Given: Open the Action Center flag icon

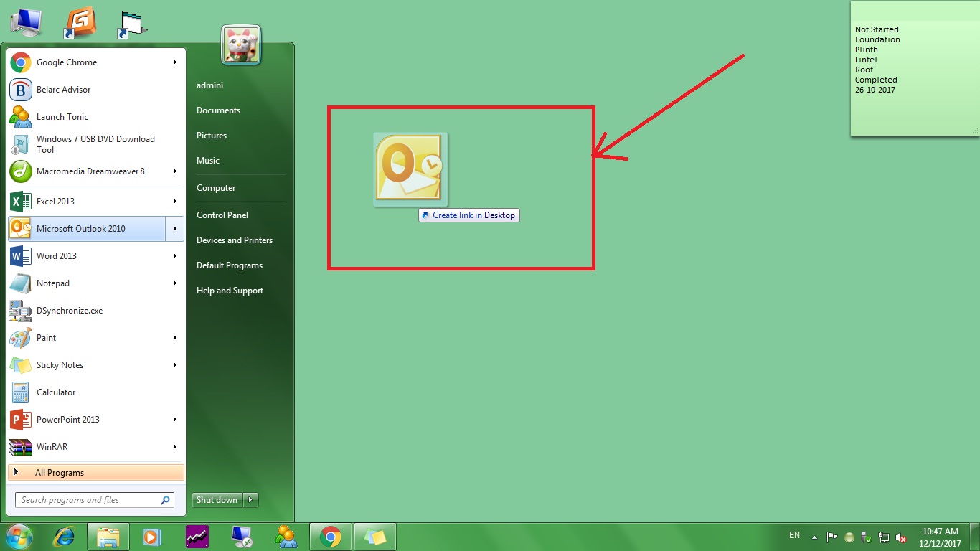Looking at the screenshot, I should tap(832, 537).
